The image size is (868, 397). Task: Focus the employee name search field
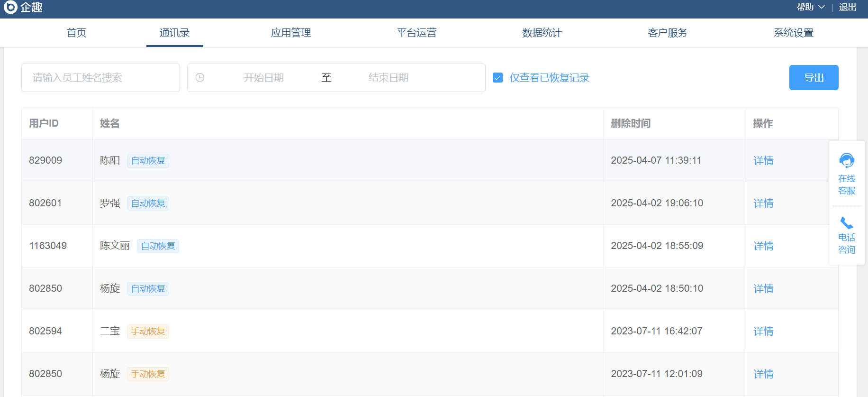click(x=100, y=78)
